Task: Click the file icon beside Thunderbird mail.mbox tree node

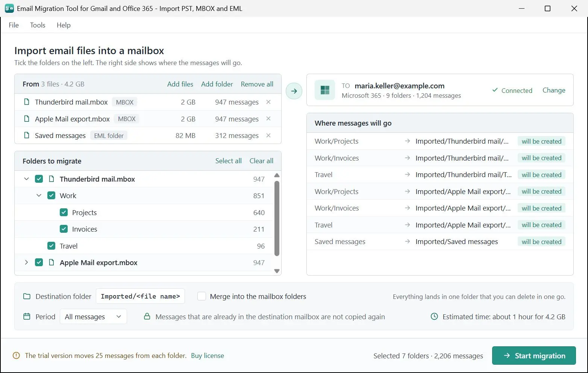Action: [52, 179]
